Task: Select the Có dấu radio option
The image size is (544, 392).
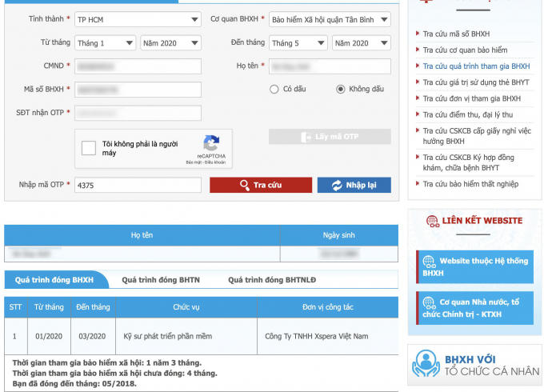Action: 274,90
